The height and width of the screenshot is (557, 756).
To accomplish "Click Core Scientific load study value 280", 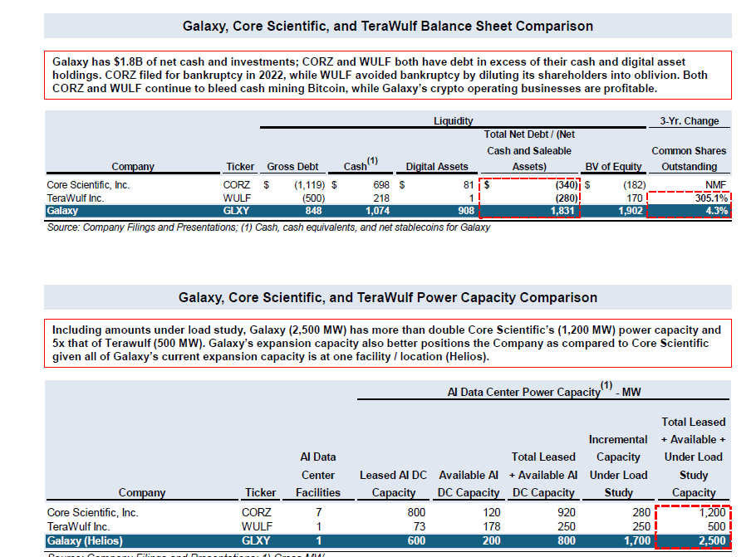I will pos(641,512).
